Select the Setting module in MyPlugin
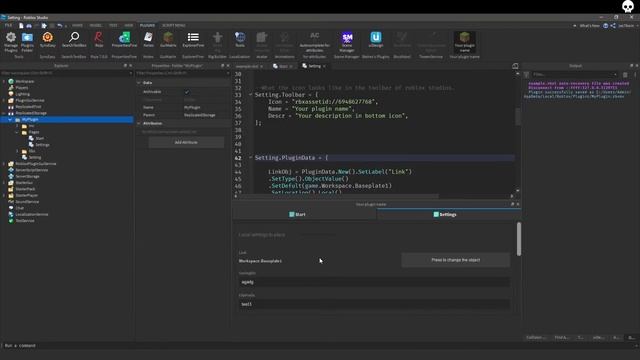The image size is (640, 360). (x=34, y=157)
